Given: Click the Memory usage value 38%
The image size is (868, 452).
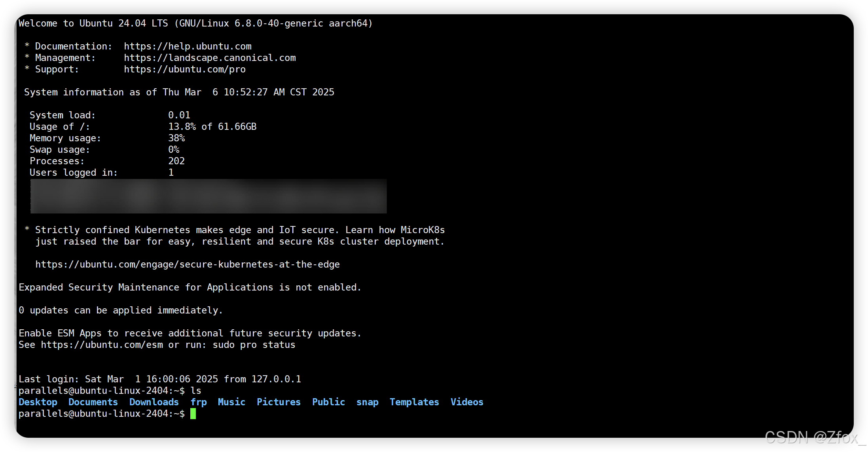Looking at the screenshot, I should 176,138.
